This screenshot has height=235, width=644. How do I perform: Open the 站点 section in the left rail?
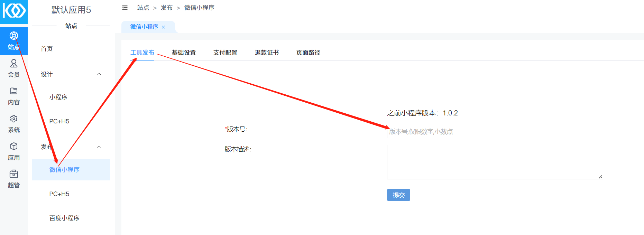[x=14, y=41]
